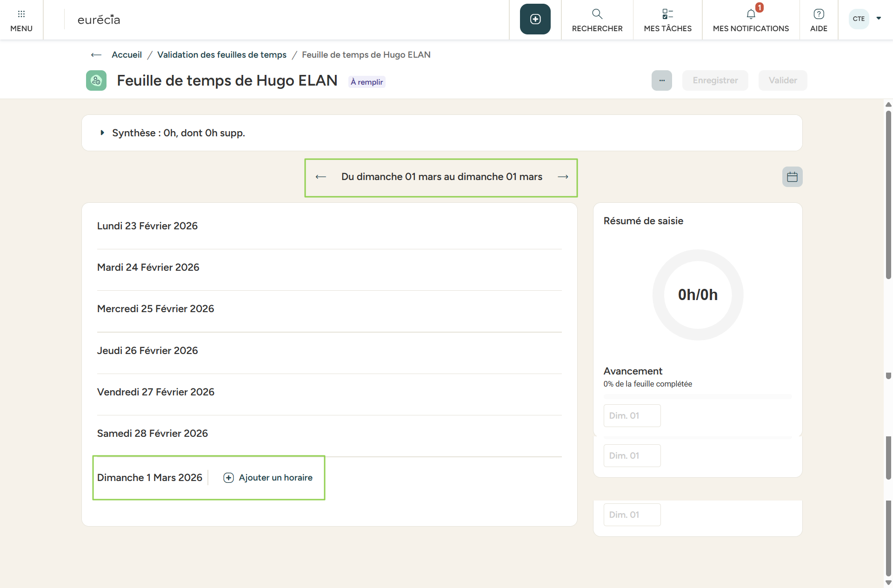
Task: Click the Enregistrer button
Action: [715, 80]
